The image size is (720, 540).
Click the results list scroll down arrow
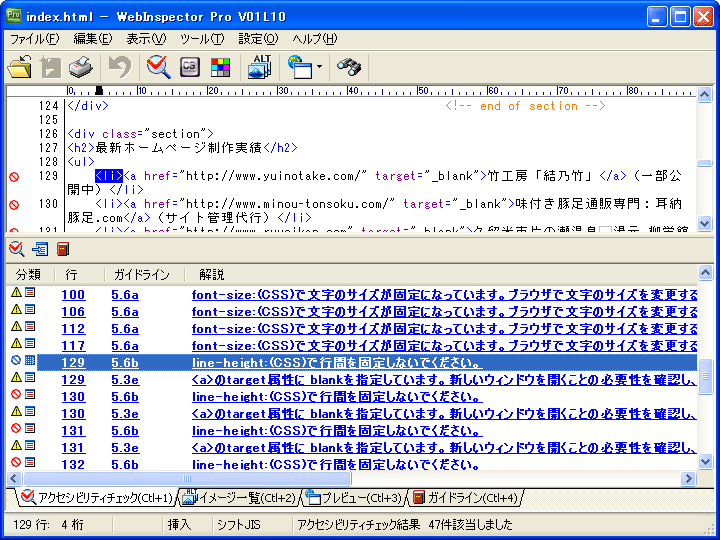click(705, 461)
